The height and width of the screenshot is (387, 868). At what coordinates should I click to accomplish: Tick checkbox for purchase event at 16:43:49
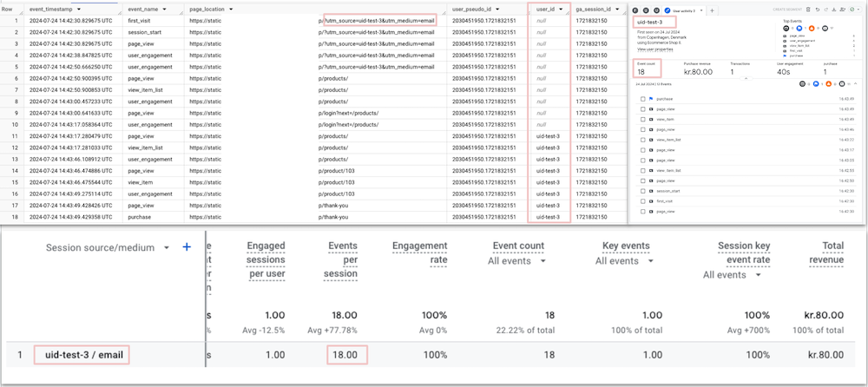(642, 99)
